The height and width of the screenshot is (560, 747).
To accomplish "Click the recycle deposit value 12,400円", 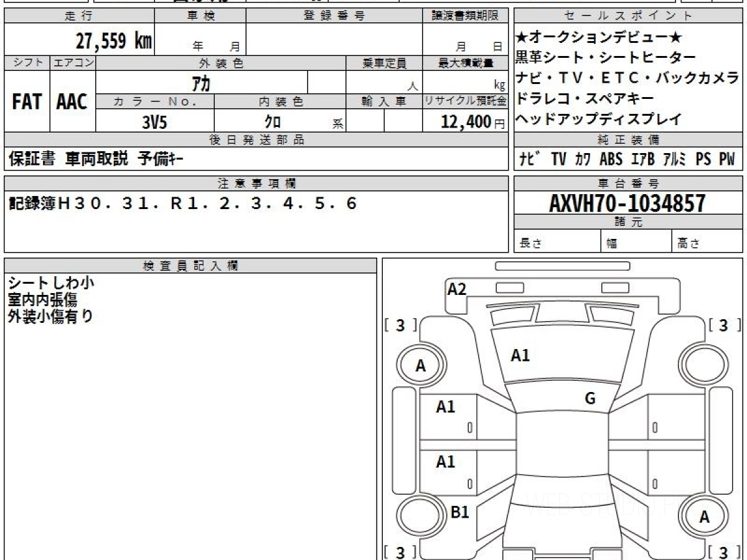I will [472, 122].
